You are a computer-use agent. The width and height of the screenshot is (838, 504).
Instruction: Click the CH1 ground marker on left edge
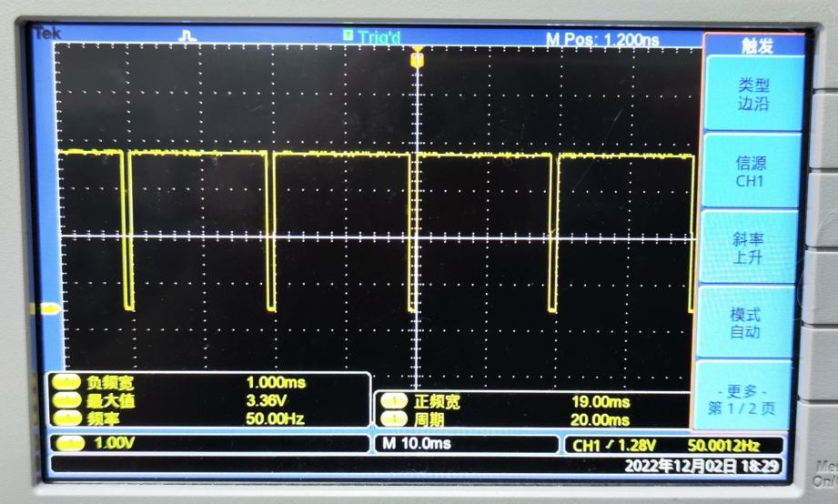pos(45,309)
